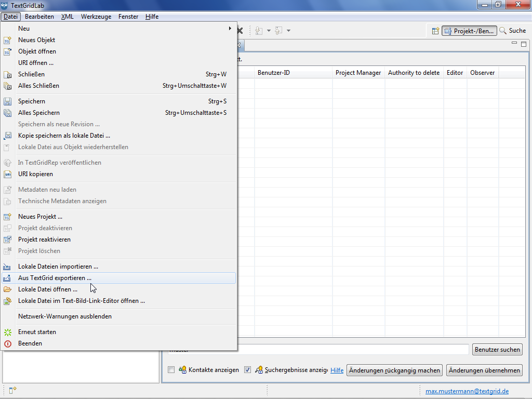Select Aus TextGrid exportieren menu entry
Image resolution: width=532 pixels, height=399 pixels.
click(55, 278)
